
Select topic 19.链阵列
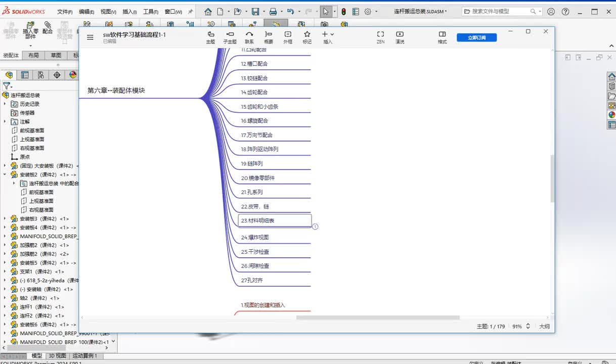click(x=252, y=163)
